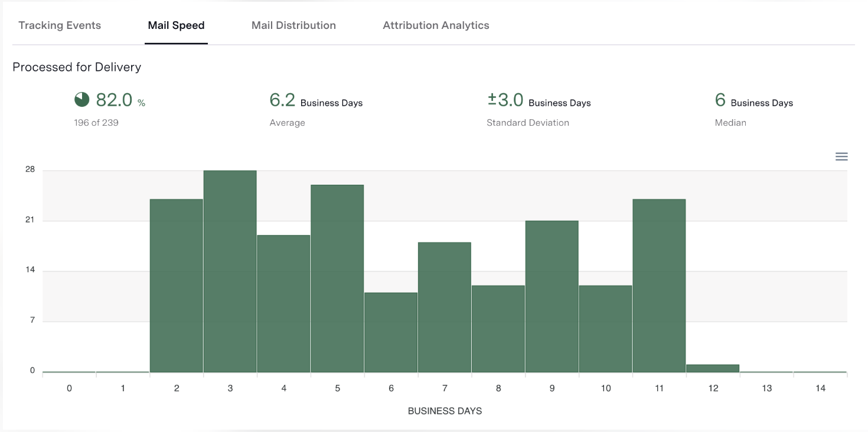The image size is (868, 432).
Task: Select the 82.0 % delivered statistic
Action: click(118, 100)
